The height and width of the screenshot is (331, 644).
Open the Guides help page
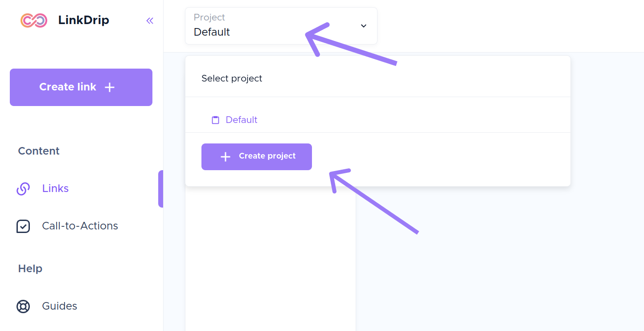tap(59, 306)
